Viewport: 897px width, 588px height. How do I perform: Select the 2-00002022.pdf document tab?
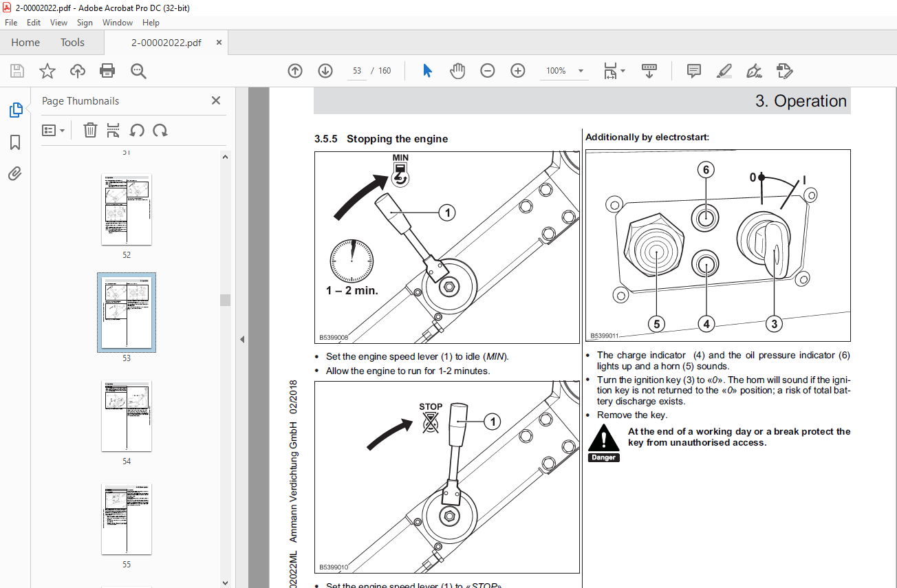coord(166,43)
